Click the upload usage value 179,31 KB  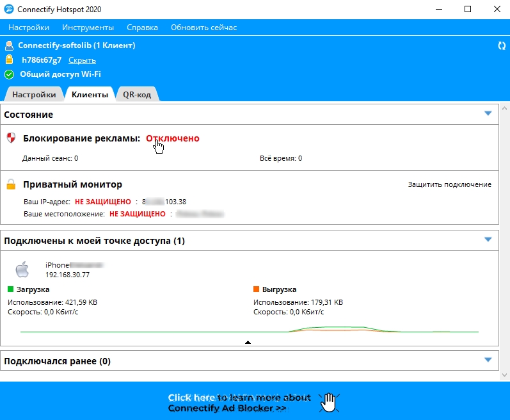click(327, 302)
